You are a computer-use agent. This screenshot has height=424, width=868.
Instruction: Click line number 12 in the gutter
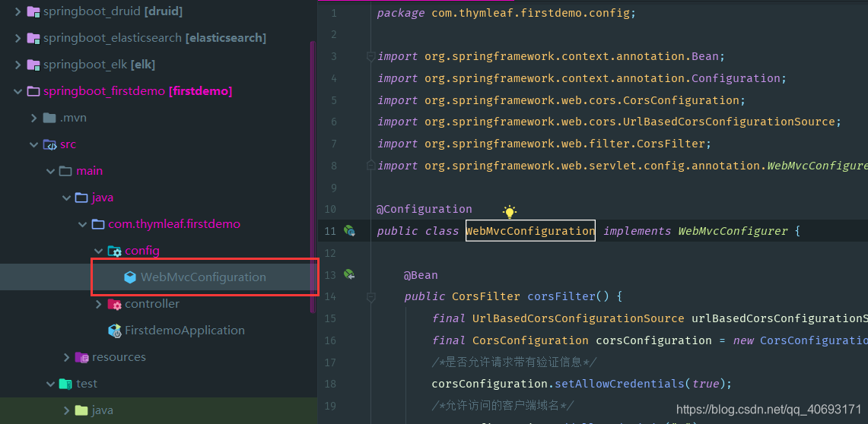(x=330, y=252)
